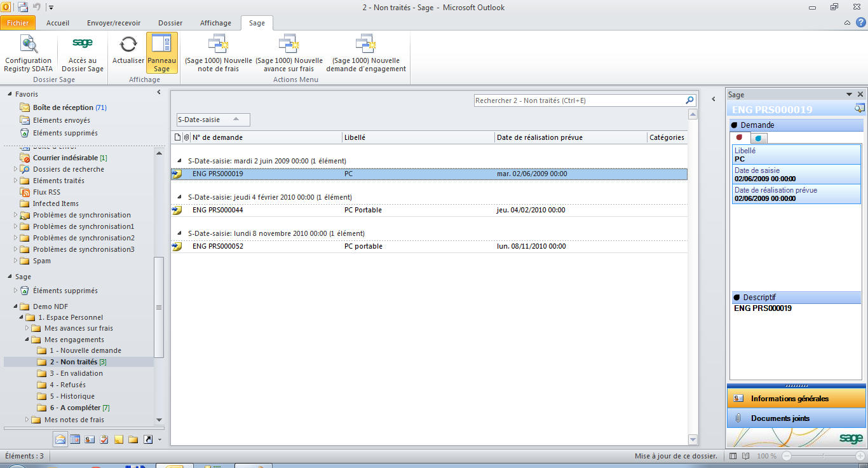Click the zoom slider in status bar
Screen dimensions: 868x468
tap(824, 457)
